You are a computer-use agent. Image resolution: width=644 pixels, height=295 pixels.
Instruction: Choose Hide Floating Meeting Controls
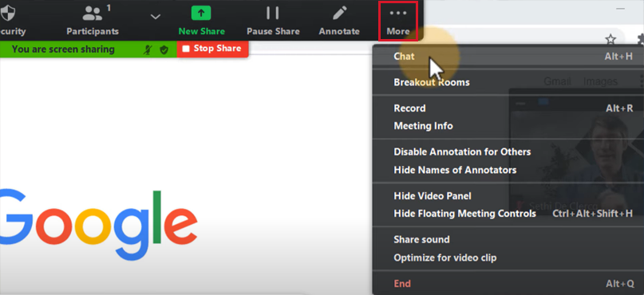coord(508,214)
